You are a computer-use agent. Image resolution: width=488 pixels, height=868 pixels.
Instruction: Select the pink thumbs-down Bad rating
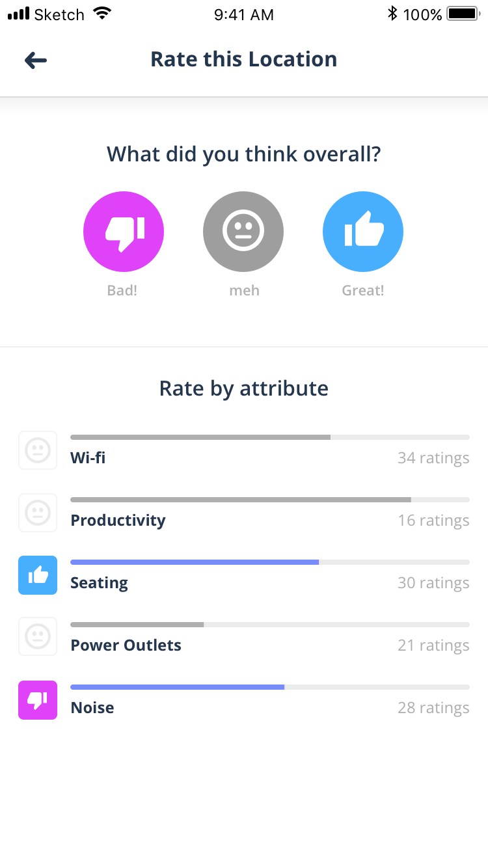pos(124,232)
